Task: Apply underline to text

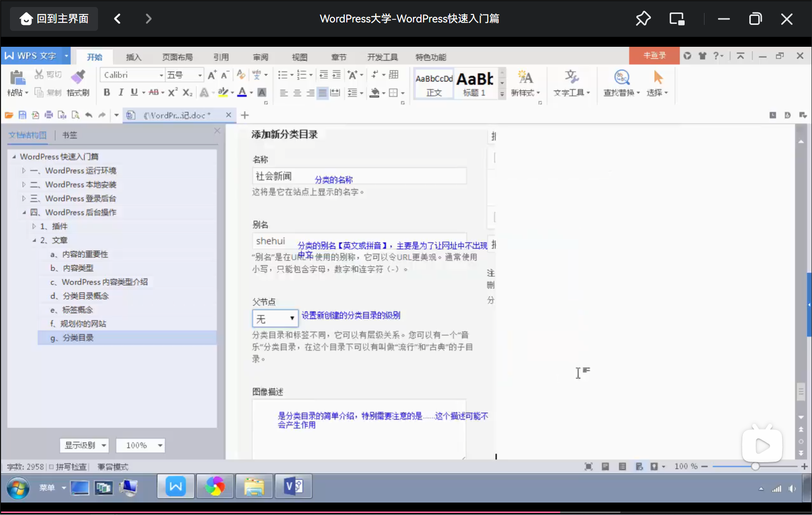Action: (134, 93)
